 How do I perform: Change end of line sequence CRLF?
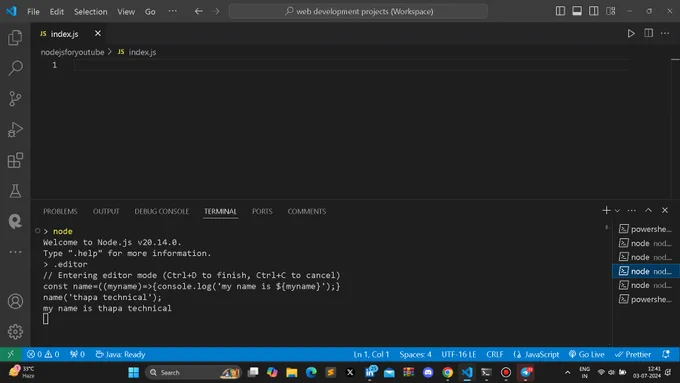point(495,354)
